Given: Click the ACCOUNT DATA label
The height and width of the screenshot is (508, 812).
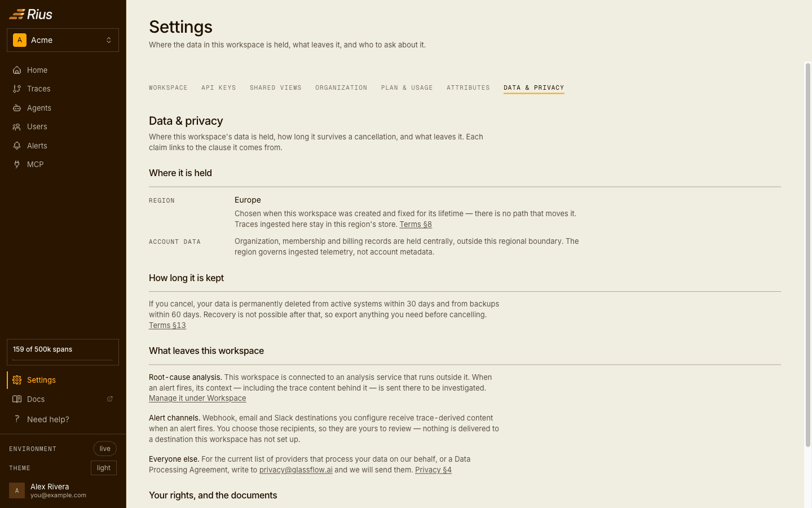Looking at the screenshot, I should pos(175,242).
